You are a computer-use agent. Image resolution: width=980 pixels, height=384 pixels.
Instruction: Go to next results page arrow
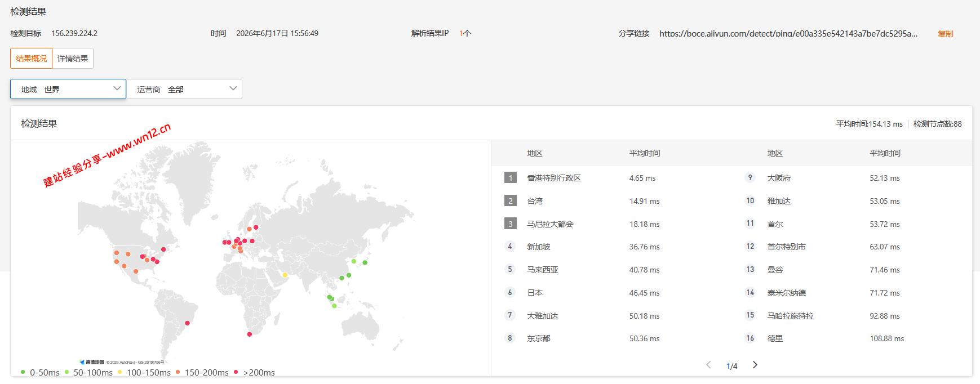(755, 365)
